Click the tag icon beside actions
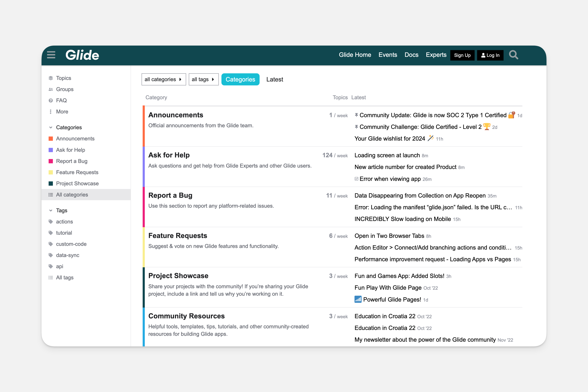 [51, 221]
